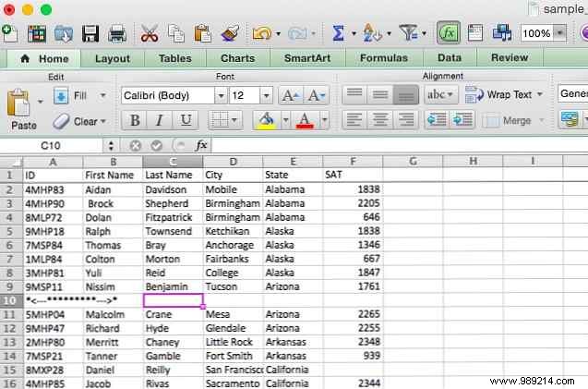Select row header 10
Viewport: 588px width, 389px height.
pyautogui.click(x=10, y=301)
